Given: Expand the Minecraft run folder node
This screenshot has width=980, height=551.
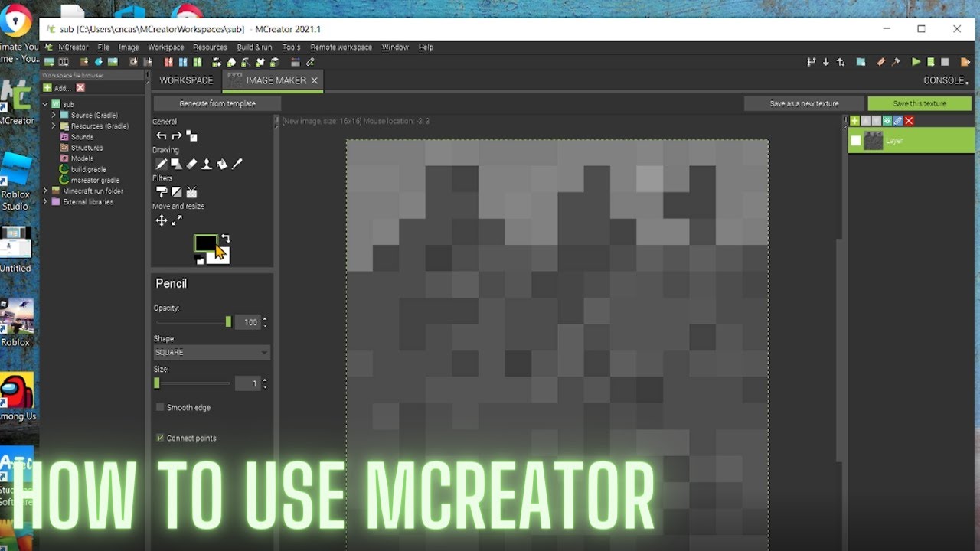Looking at the screenshot, I should (x=45, y=191).
